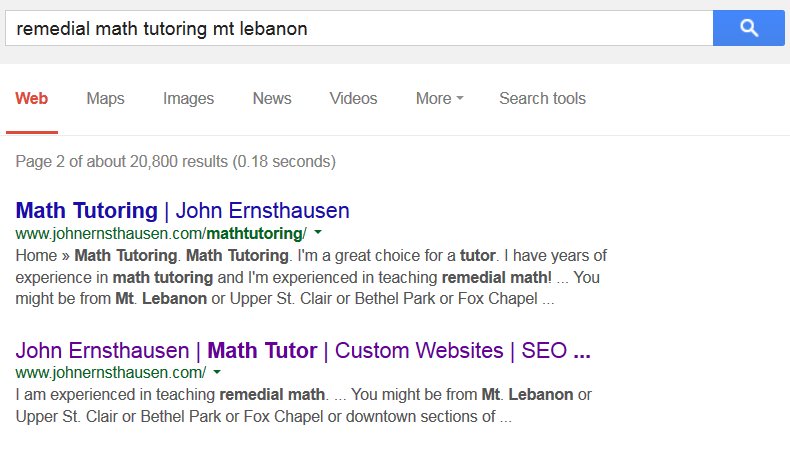790x452 pixels.
Task: Click the word lebanon in the search box
Action: click(273, 29)
